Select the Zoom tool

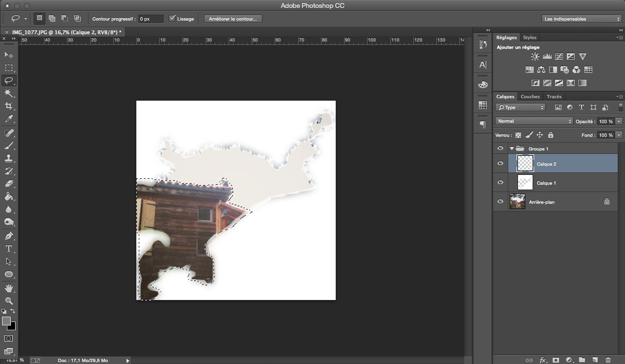(x=9, y=300)
